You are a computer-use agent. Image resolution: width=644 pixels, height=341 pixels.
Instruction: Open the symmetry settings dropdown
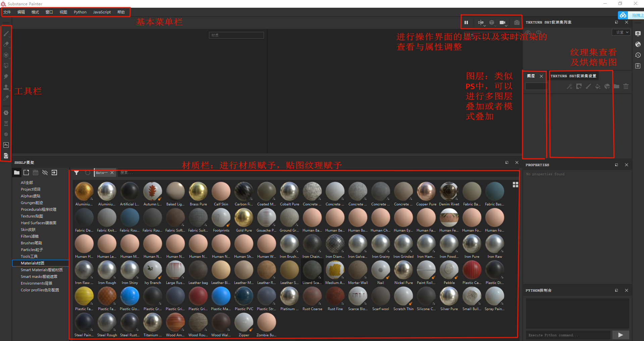click(481, 22)
